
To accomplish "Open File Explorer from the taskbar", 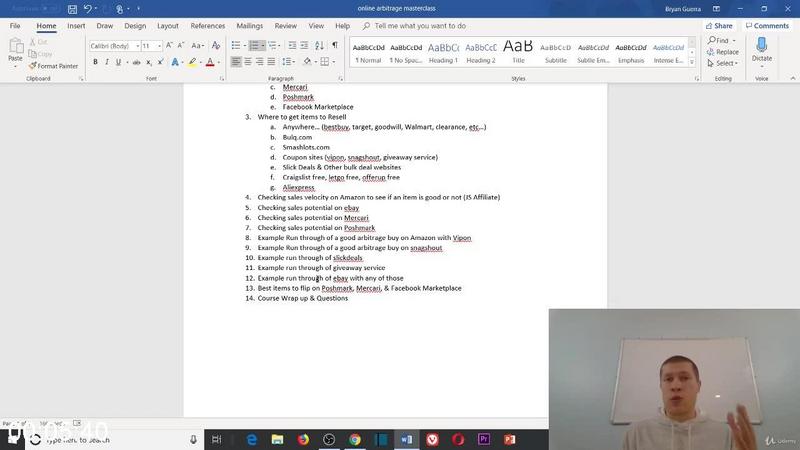I will point(278,439).
